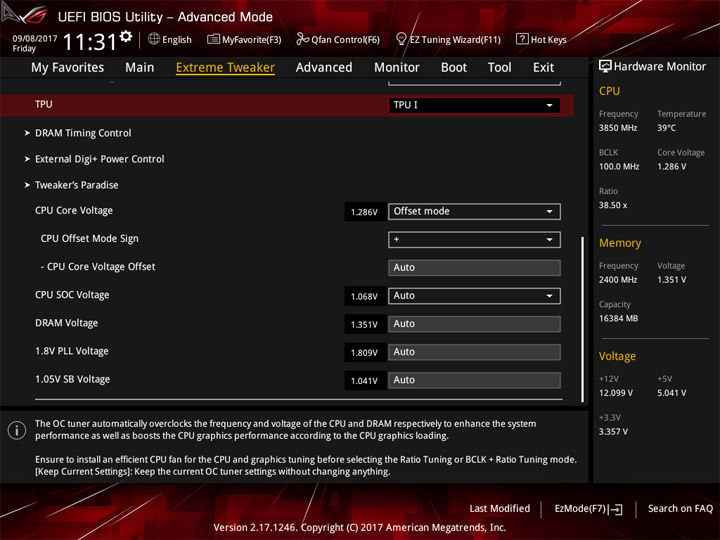Click the Hot Keys question mark icon

[x=522, y=39]
